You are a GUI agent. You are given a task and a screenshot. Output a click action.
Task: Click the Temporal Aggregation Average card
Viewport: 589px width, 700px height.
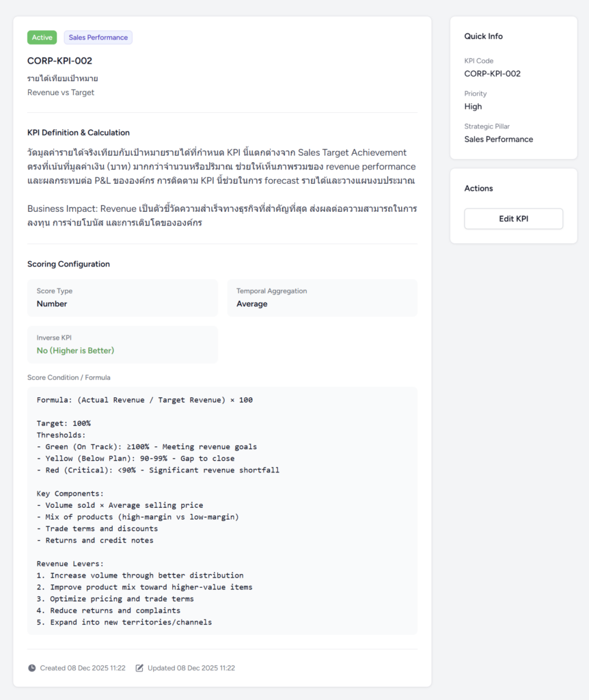[322, 297]
